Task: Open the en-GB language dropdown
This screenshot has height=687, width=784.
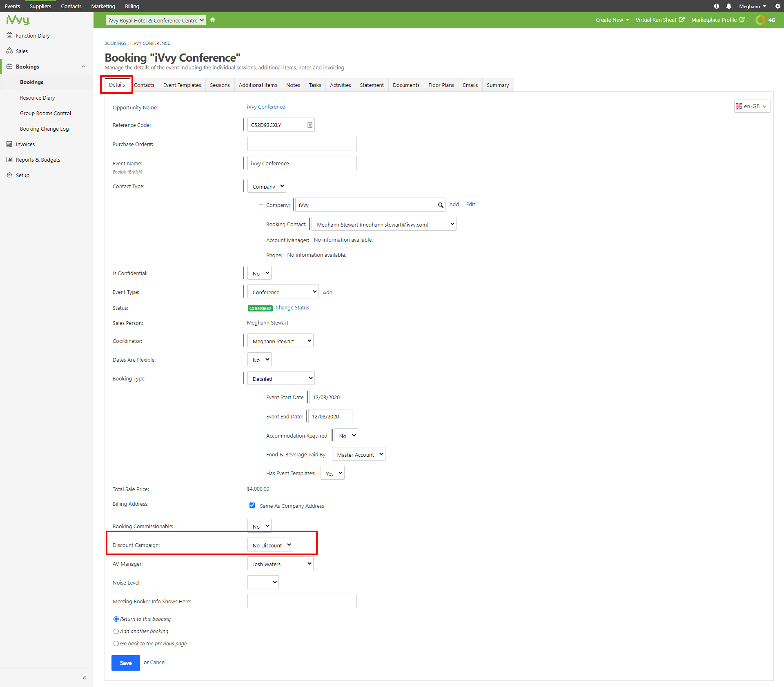Action: [x=752, y=106]
